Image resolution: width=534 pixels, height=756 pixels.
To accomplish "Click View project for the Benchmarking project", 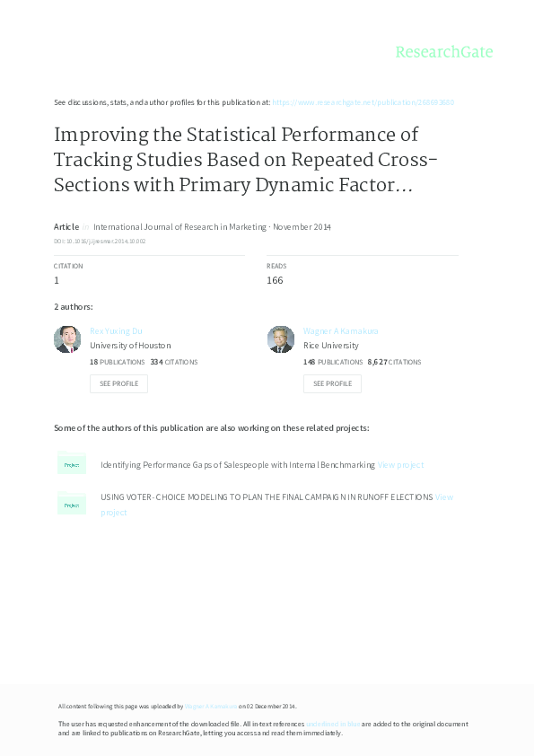I will 400,464.
